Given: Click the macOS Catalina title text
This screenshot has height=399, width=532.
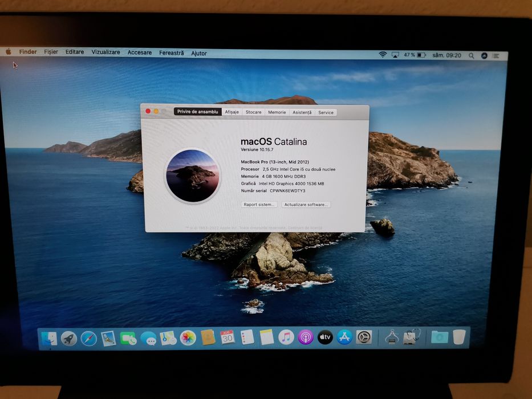Looking at the screenshot, I should pyautogui.click(x=274, y=141).
